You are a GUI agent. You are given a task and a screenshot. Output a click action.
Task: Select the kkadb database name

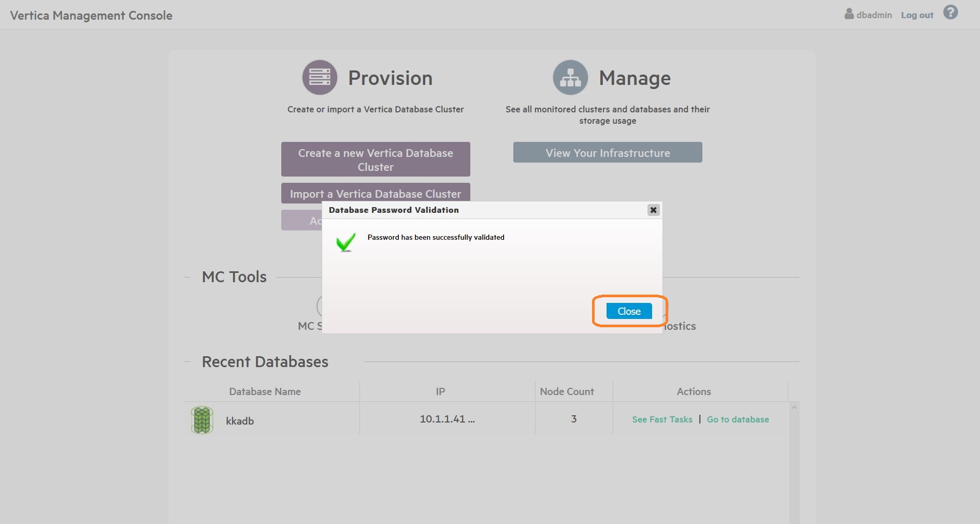(240, 421)
